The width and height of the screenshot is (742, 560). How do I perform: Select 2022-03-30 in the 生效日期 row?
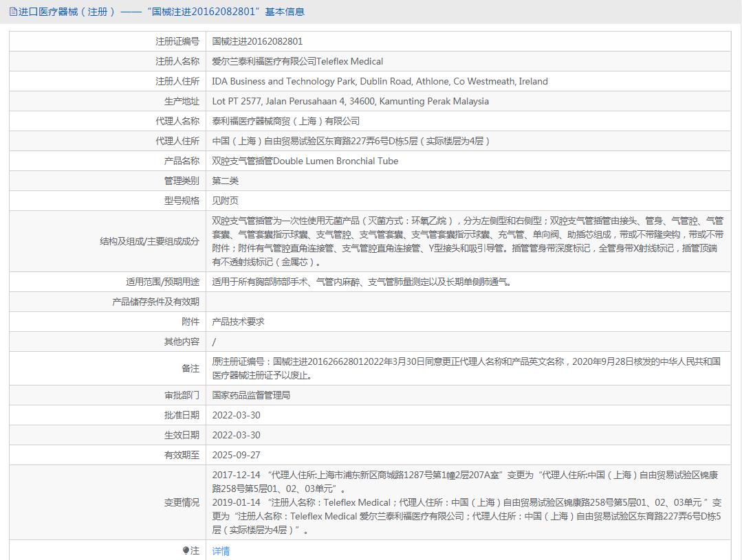point(236,435)
